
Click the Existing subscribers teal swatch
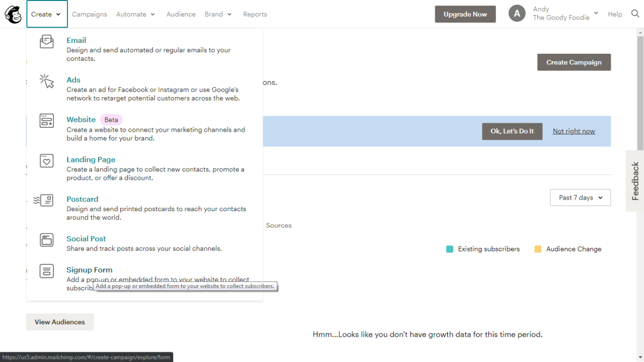pos(450,249)
